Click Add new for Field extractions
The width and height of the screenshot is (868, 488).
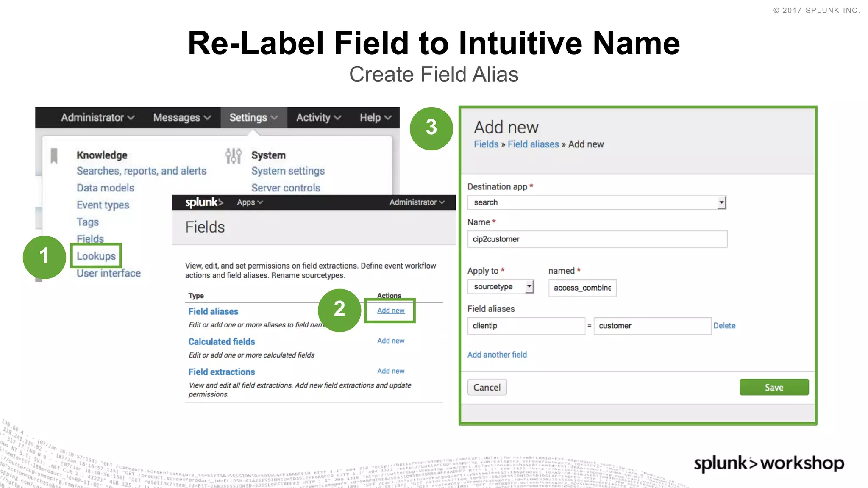click(x=391, y=371)
